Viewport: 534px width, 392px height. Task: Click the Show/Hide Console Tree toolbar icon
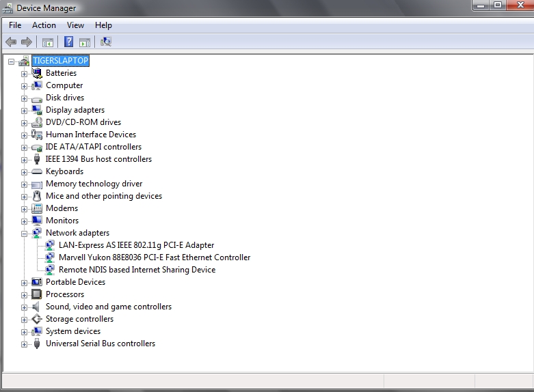click(x=48, y=42)
